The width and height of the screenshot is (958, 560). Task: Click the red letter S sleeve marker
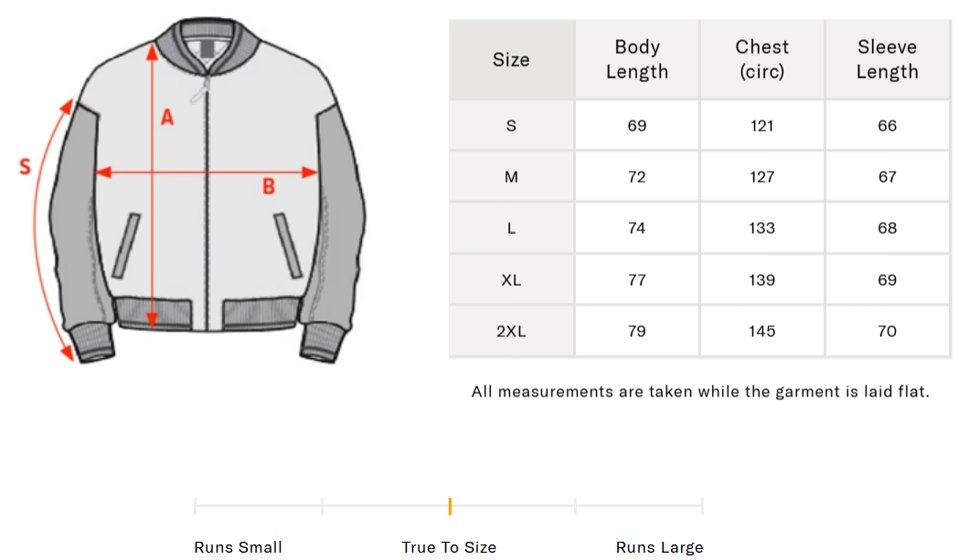(26, 166)
